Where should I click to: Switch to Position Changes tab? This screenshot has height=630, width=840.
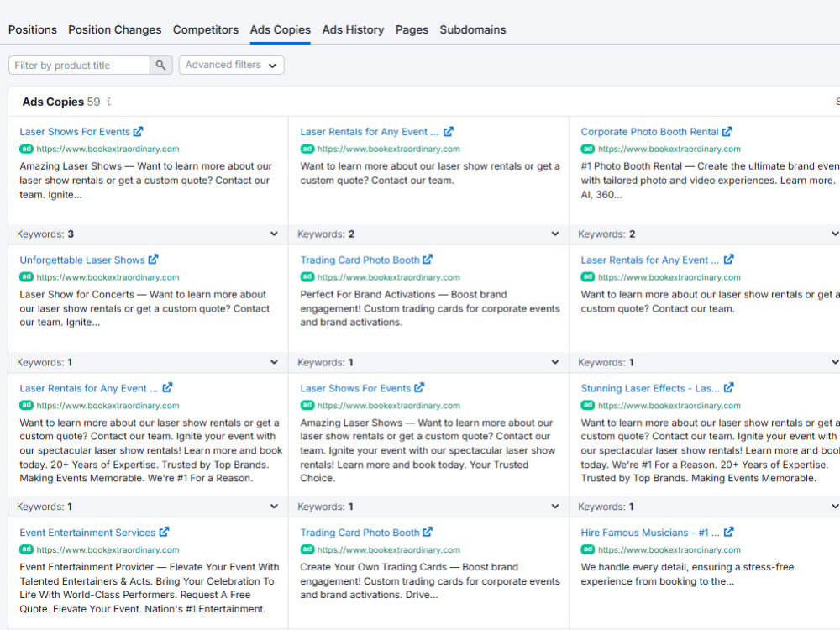click(x=114, y=29)
